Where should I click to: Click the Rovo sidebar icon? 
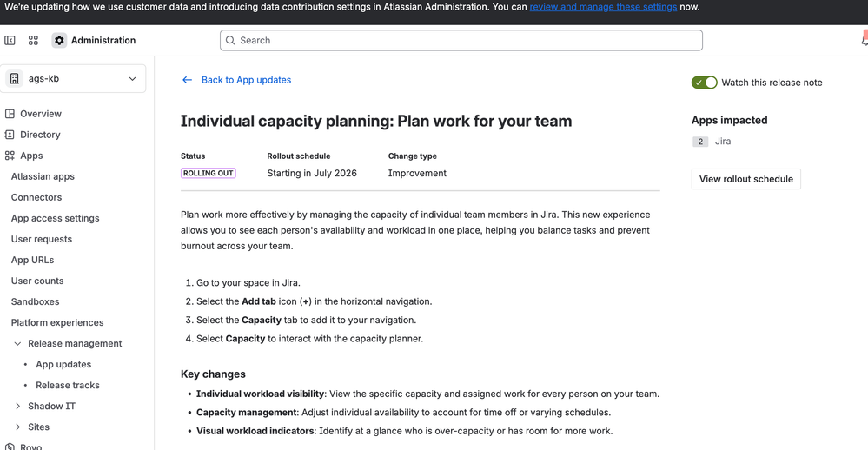click(x=10, y=447)
